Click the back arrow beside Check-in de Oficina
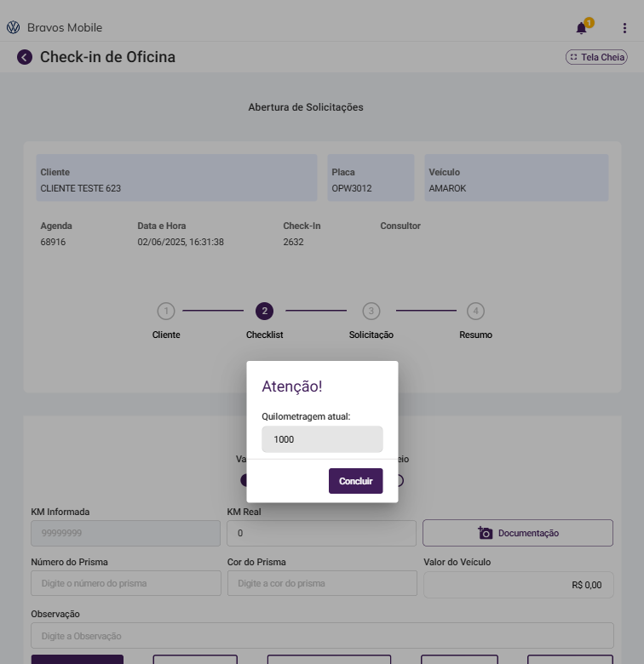 pos(25,57)
